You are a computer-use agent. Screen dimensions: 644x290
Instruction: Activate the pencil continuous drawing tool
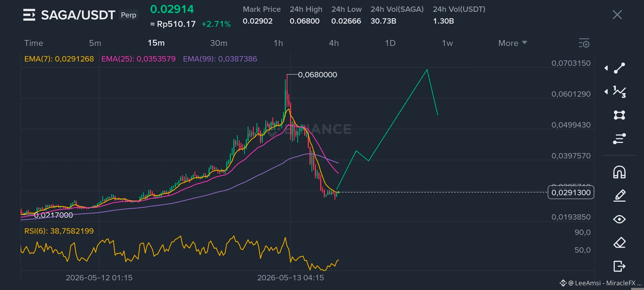619,195
